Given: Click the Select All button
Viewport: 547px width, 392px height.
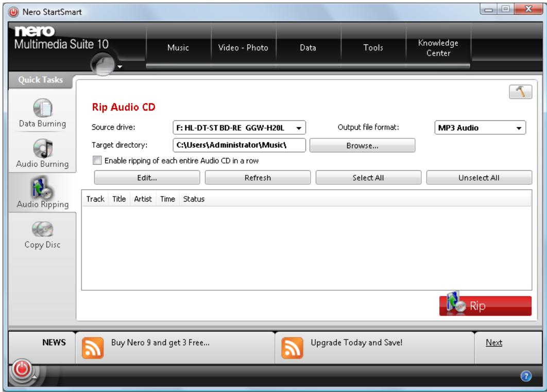Looking at the screenshot, I should pyautogui.click(x=368, y=177).
